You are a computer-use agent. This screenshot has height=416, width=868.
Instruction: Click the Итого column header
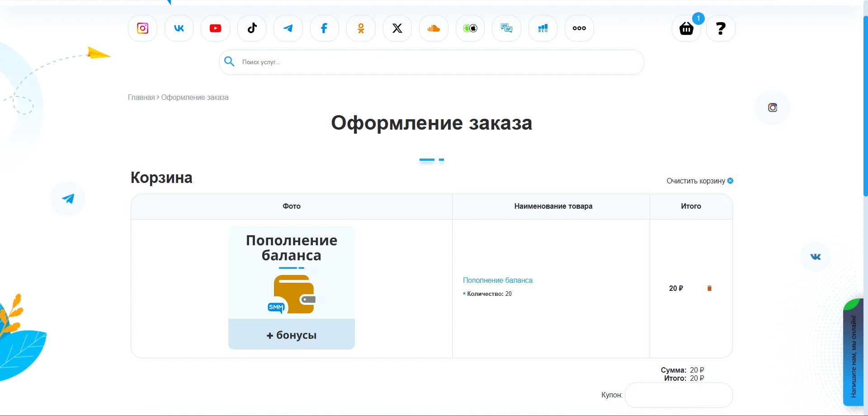click(691, 206)
